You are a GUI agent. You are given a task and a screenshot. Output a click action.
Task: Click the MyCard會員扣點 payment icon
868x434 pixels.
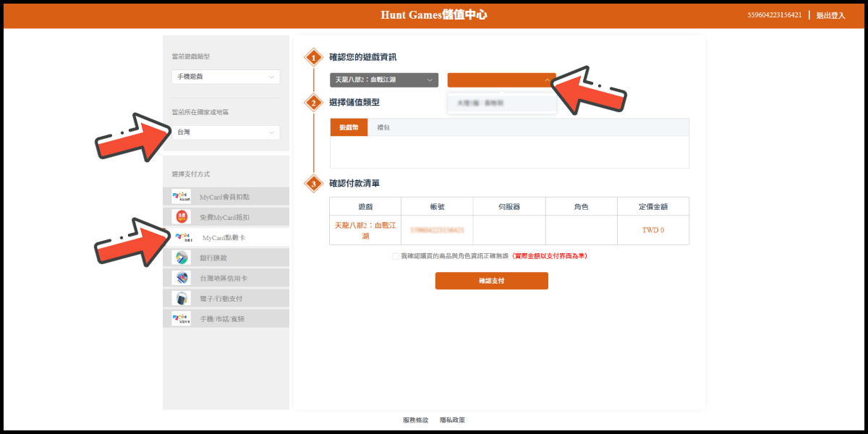coord(181,197)
